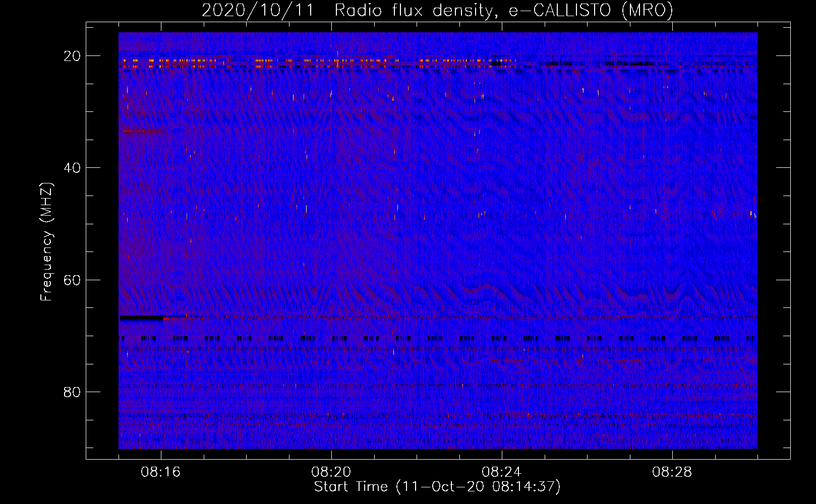Select the 80 MHz frequency tick label

pyautogui.click(x=72, y=392)
